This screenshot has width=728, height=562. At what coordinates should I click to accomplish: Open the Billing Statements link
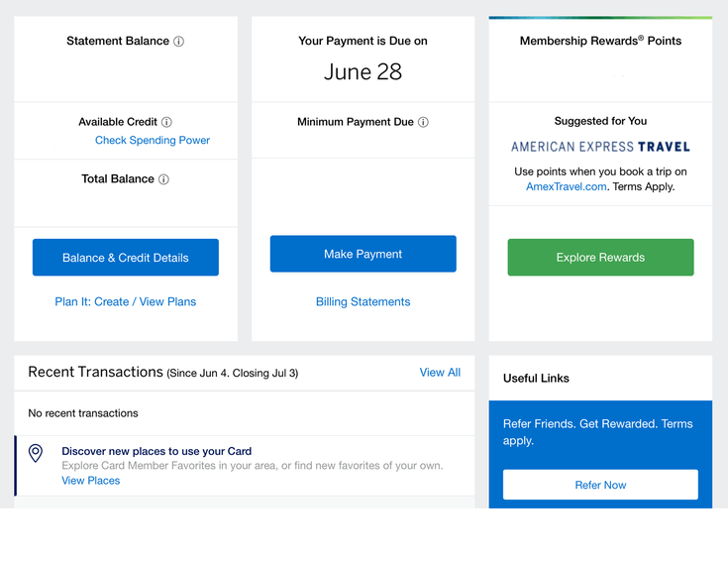(x=363, y=302)
